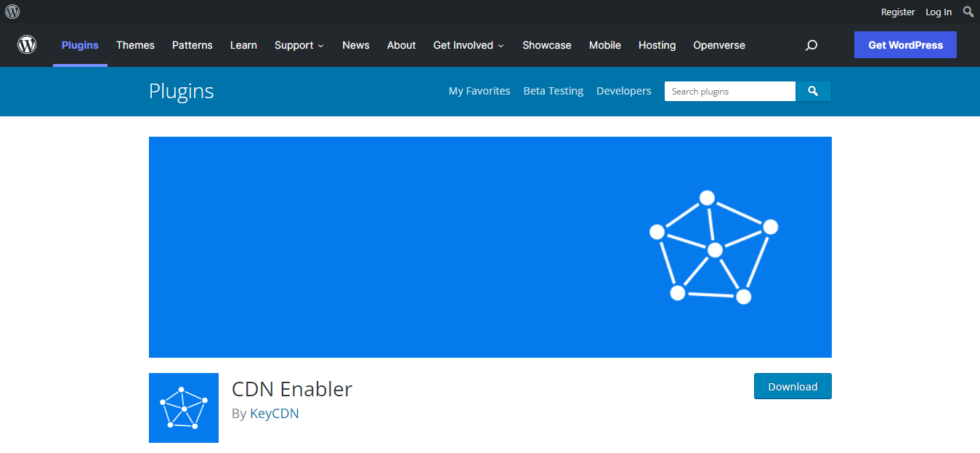The image size is (980, 453).
Task: Click the WordPress logo in the admin bar
Action: click(12, 12)
